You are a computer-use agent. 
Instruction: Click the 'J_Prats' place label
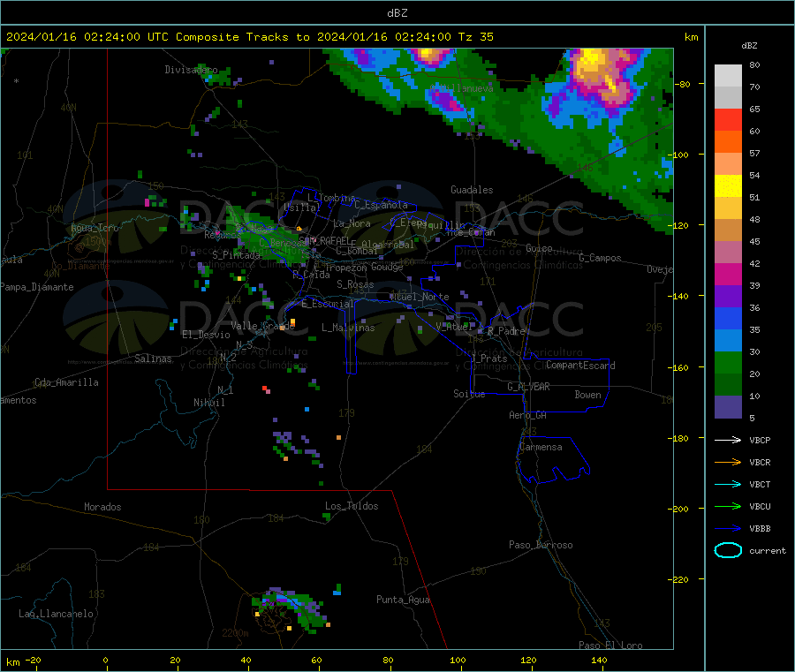[x=488, y=359]
